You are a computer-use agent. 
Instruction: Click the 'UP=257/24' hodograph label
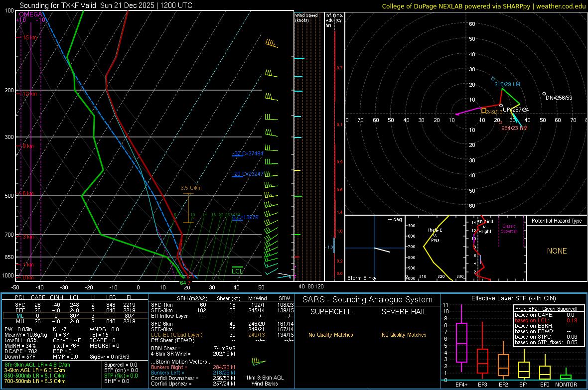coord(516,110)
